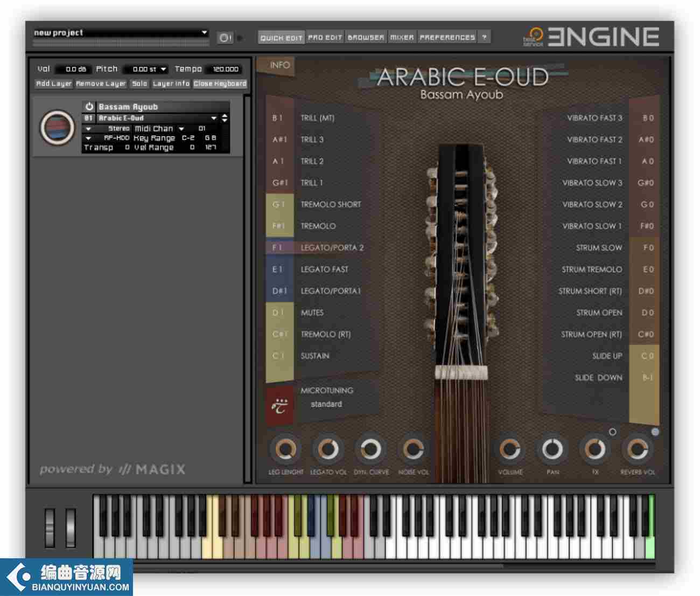
Task: Click the A#0 keyswitch label
Action: (645, 140)
